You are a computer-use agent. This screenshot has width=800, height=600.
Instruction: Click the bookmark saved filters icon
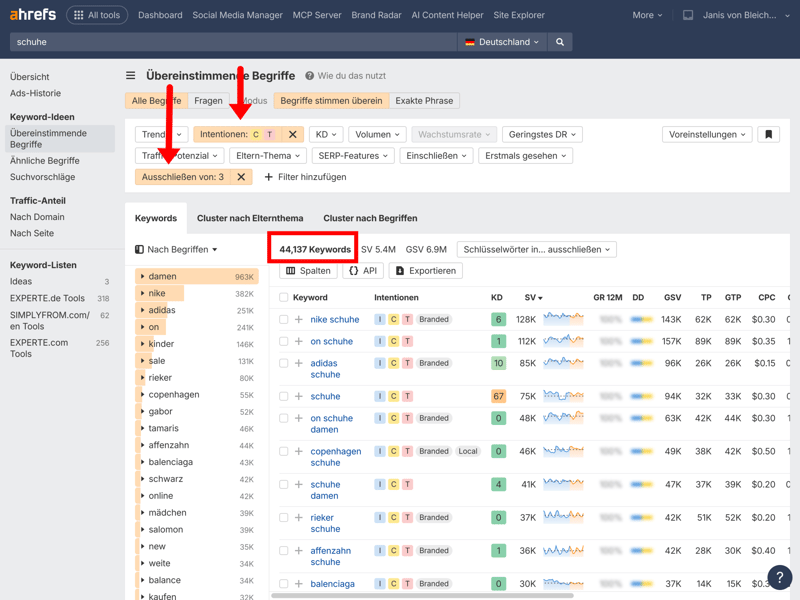click(x=768, y=134)
